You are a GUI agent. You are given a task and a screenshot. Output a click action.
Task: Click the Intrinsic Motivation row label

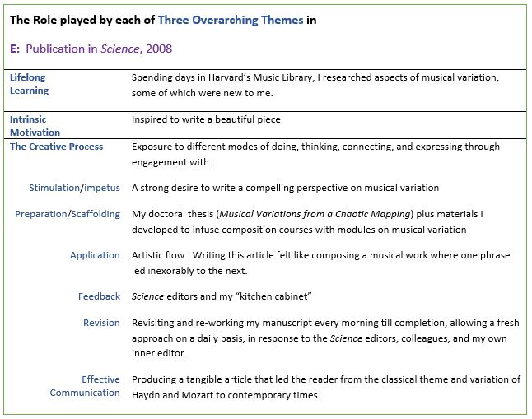(35, 126)
